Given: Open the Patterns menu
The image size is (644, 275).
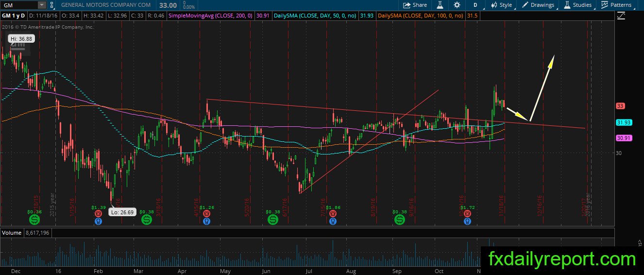Looking at the screenshot, I should click(x=616, y=5).
